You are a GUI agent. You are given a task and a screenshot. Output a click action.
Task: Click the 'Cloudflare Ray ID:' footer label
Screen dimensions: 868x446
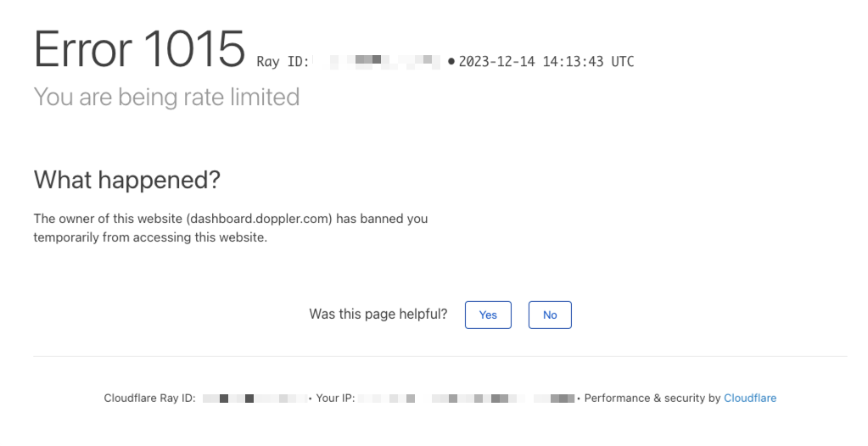click(x=149, y=398)
